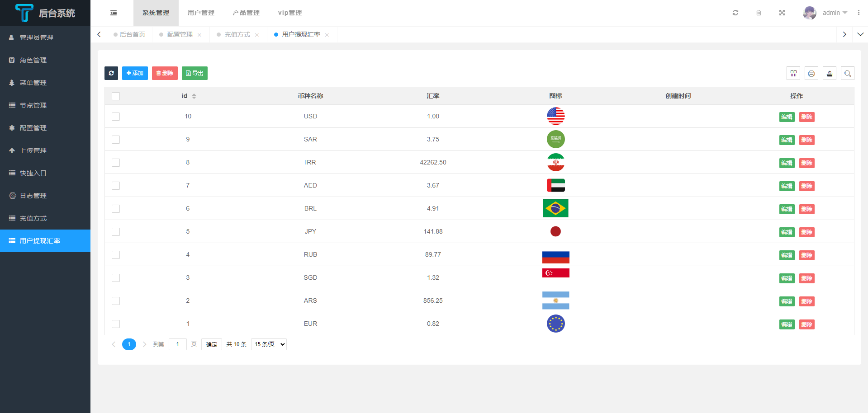868x413 pixels.
Task: Delete the SAR row
Action: [x=807, y=140]
